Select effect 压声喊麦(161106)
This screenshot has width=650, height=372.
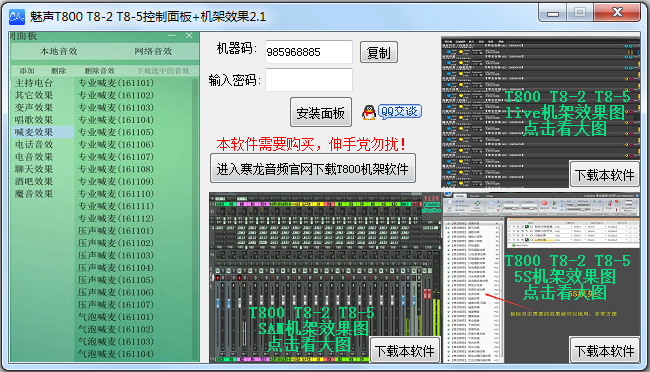[116, 292]
